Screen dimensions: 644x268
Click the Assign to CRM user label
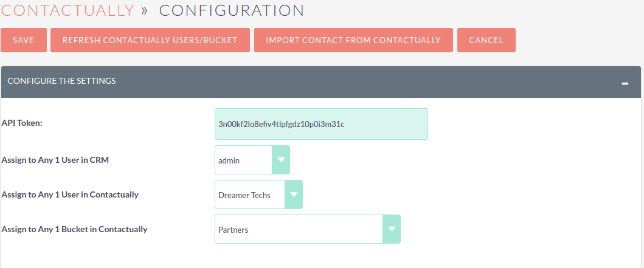[55, 160]
